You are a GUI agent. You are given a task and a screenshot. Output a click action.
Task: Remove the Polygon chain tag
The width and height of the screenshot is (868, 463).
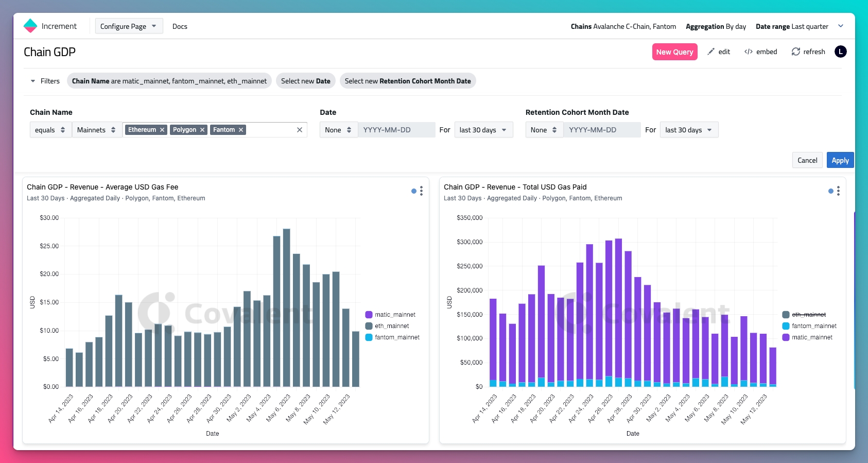(x=202, y=130)
